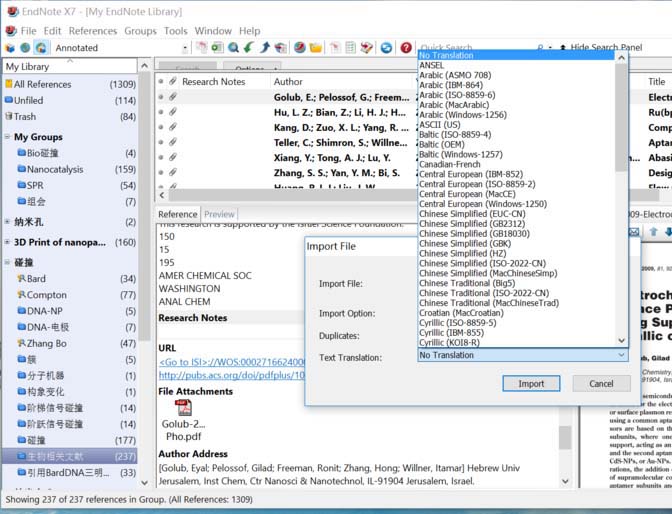
Task: Click Cancel in the Import File dialog
Action: [x=601, y=383]
